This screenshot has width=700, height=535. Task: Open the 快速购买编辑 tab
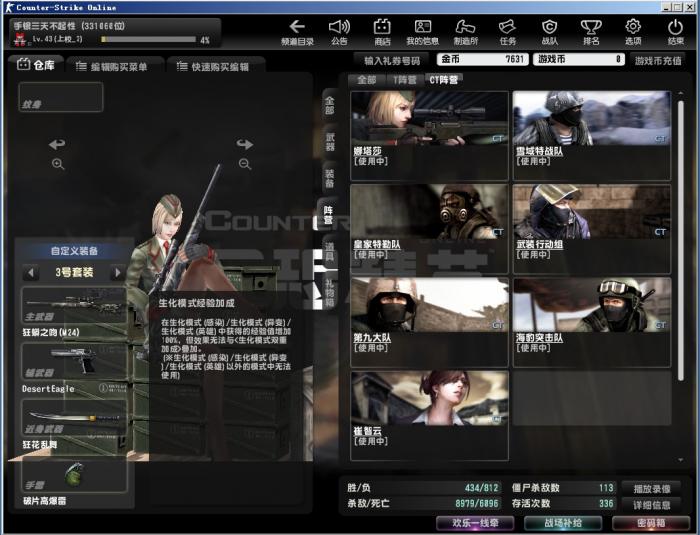(x=215, y=67)
